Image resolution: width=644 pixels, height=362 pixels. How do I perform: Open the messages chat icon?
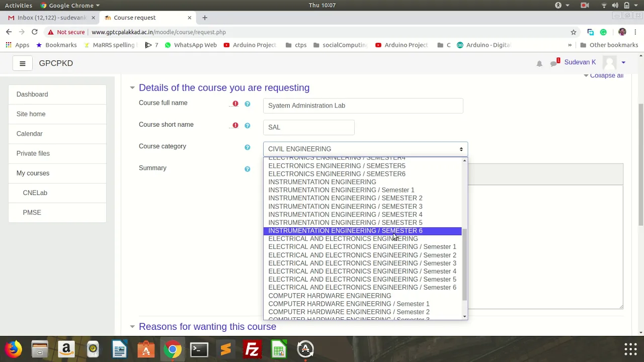tap(554, 63)
